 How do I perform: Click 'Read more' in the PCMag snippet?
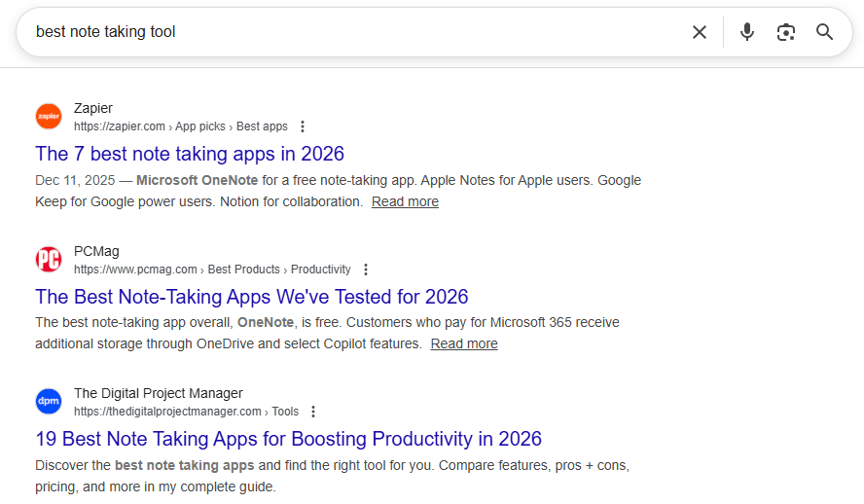[x=464, y=343]
